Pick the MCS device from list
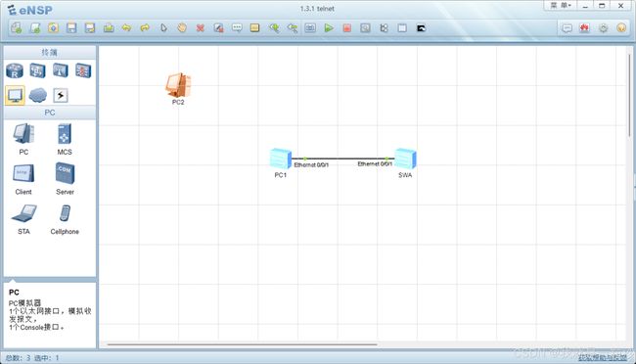 (x=65, y=139)
